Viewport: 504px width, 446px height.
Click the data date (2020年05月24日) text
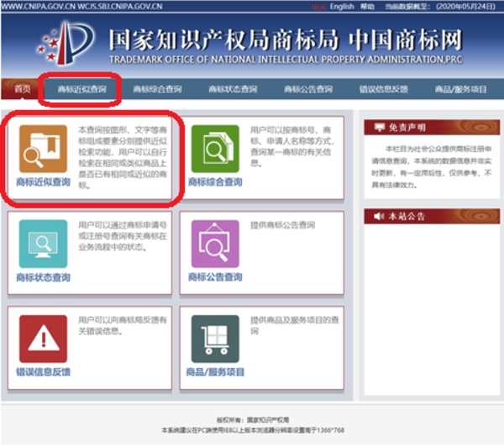pos(465,7)
